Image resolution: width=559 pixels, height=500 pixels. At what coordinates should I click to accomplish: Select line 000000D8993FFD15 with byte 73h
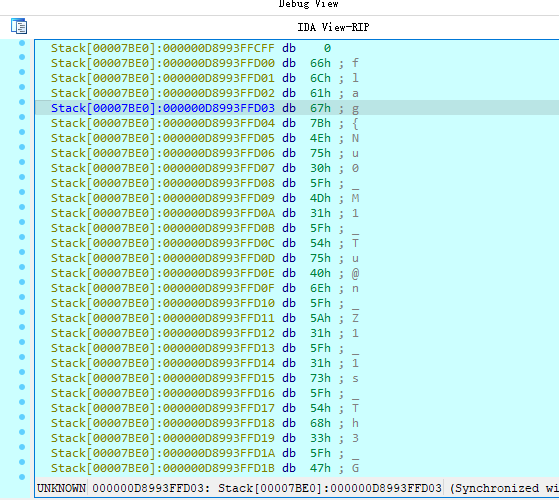pos(205,378)
